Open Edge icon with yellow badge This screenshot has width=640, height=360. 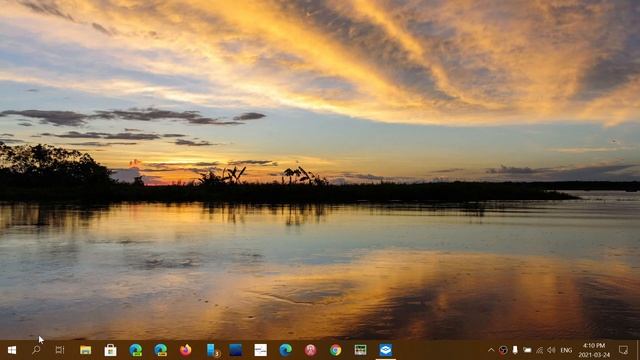pyautogui.click(x=160, y=350)
